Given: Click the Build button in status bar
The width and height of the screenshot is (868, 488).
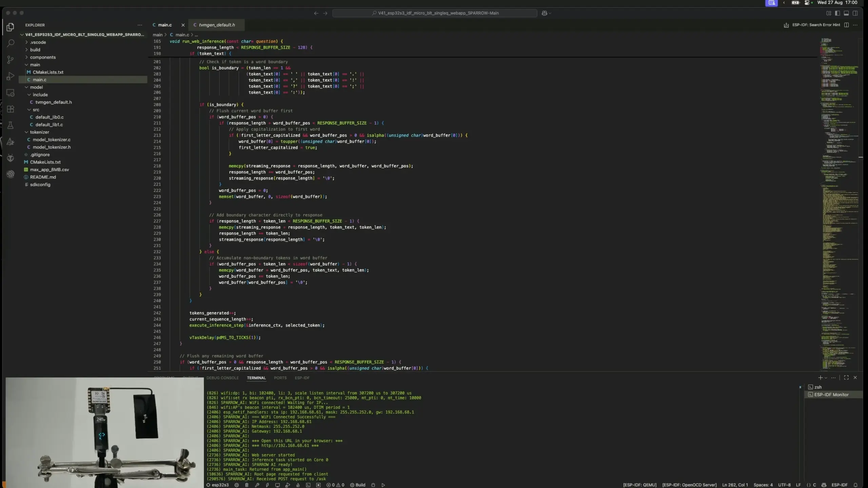Looking at the screenshot, I should (358, 485).
